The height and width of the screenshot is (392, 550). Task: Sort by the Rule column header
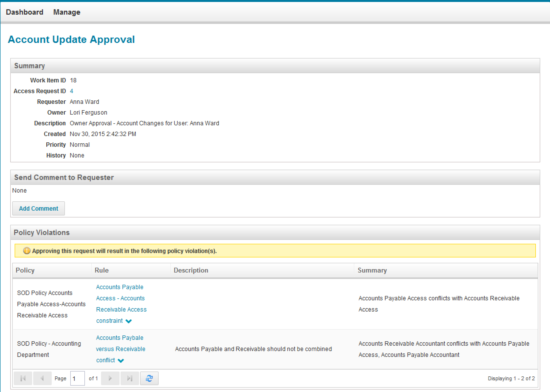click(131, 270)
